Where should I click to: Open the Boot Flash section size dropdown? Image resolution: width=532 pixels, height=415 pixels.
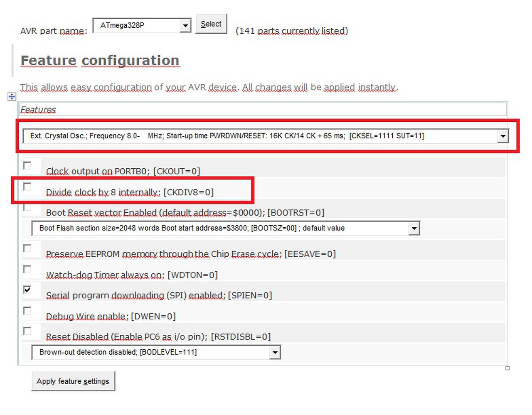click(x=414, y=228)
